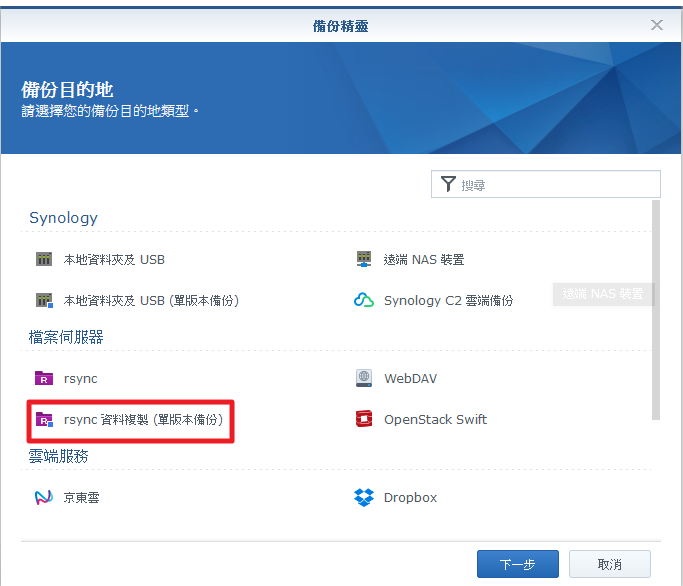Image resolution: width=683 pixels, height=586 pixels.
Task: Select 遠端 NAS 裝置 destination label
Action: point(424,260)
